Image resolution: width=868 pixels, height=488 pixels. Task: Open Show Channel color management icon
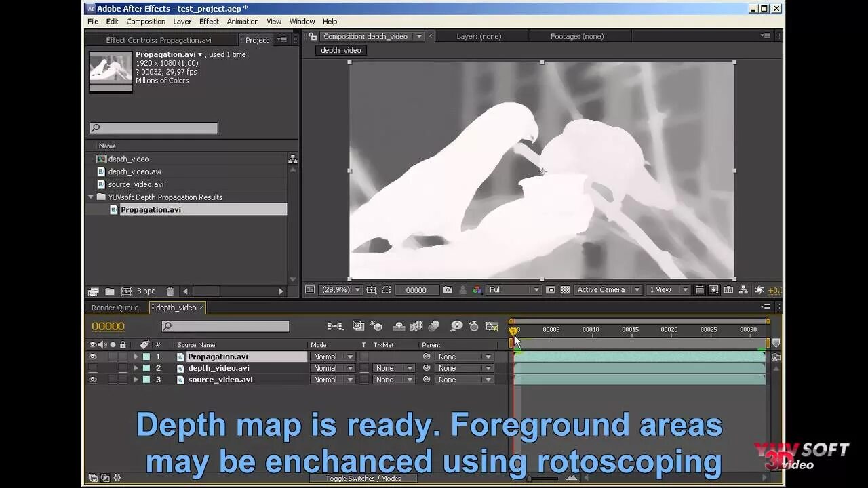click(x=477, y=289)
